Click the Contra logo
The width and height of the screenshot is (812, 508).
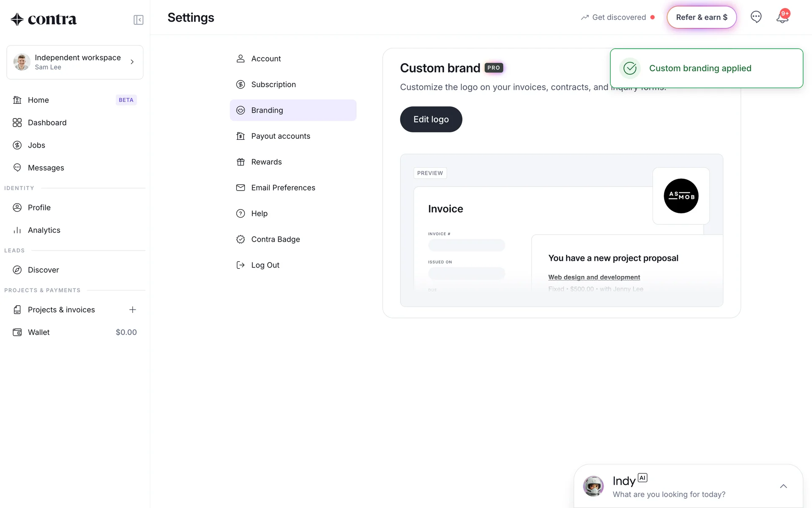point(44,19)
